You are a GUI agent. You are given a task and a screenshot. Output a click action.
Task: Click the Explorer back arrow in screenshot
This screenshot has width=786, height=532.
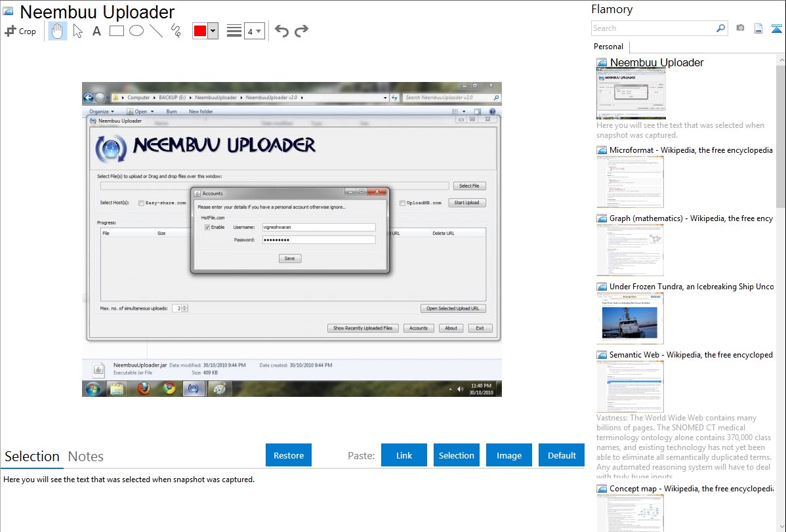point(88,98)
